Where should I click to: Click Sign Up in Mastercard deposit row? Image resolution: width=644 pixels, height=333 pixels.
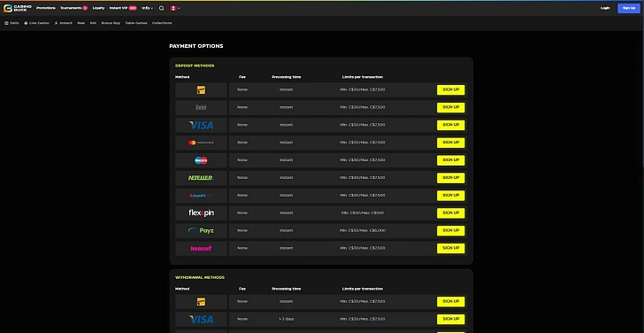[x=450, y=143]
